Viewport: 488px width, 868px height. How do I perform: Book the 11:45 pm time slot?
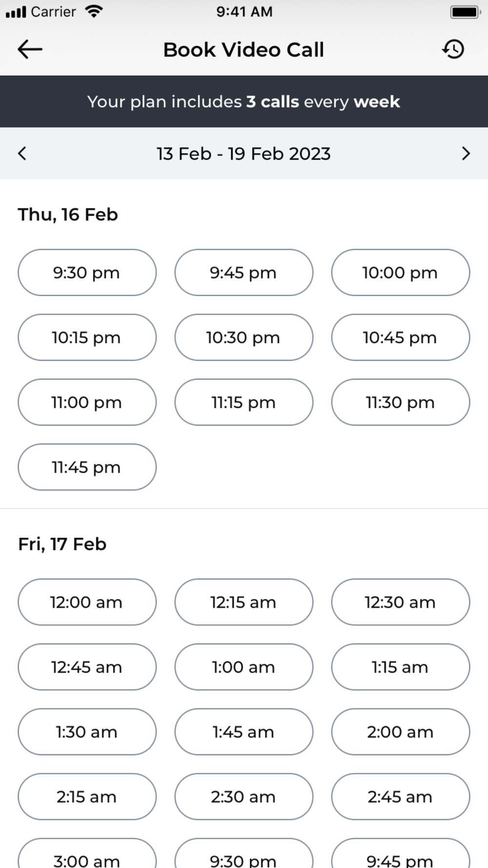[87, 467]
